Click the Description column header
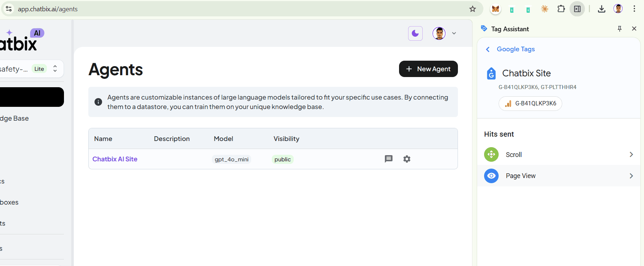This screenshot has height=266, width=644. pos(172,139)
